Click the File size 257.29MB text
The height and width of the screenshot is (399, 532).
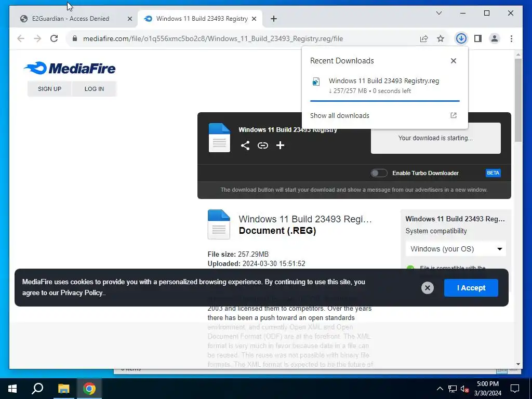click(238, 254)
